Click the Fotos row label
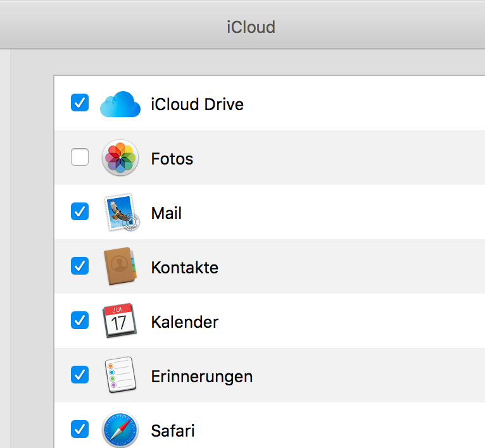 tap(172, 159)
